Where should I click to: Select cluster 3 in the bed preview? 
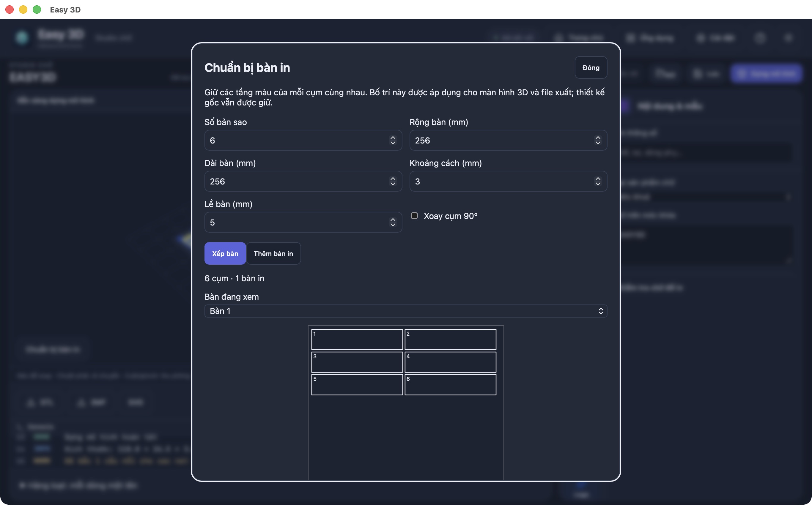click(357, 362)
